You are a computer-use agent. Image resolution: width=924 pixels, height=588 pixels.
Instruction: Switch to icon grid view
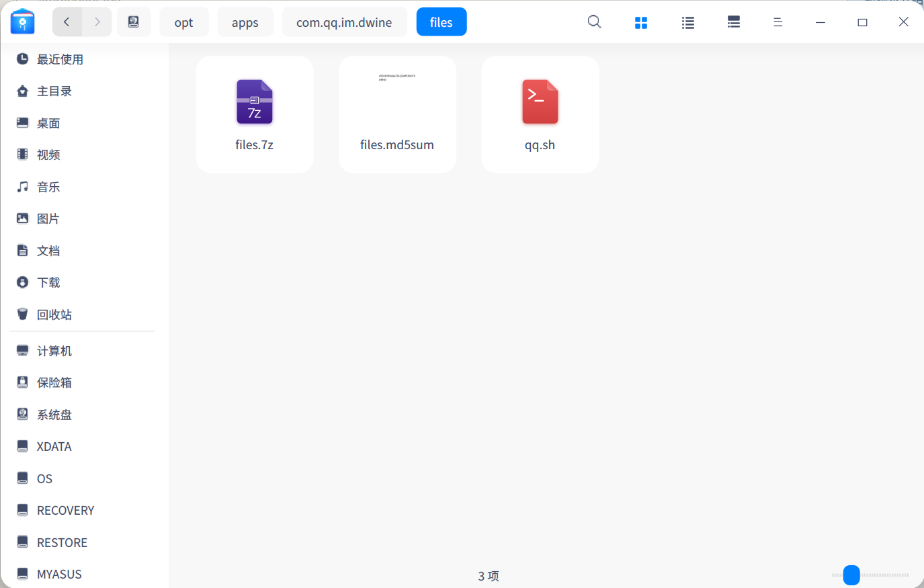pos(641,23)
